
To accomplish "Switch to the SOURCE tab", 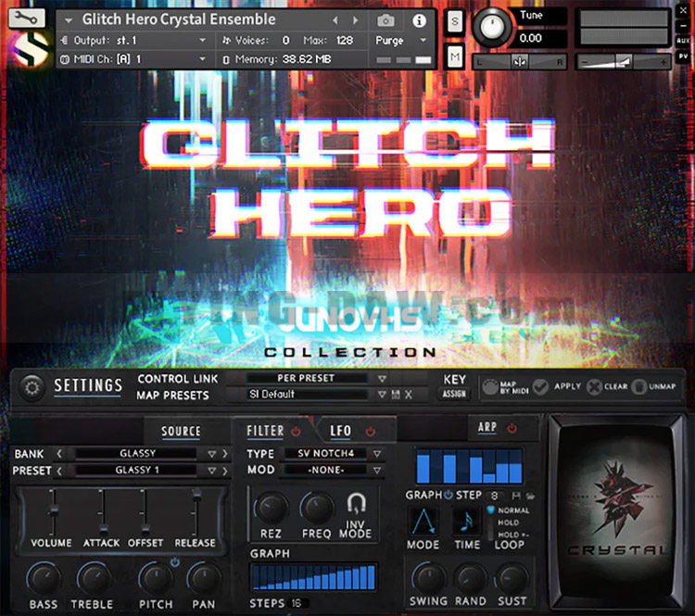I will click(x=181, y=432).
